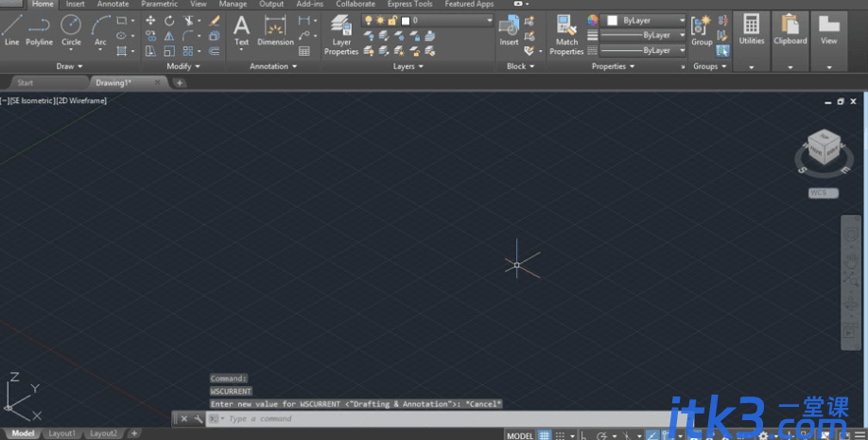
Task: Select the Arc tool
Action: 100,30
